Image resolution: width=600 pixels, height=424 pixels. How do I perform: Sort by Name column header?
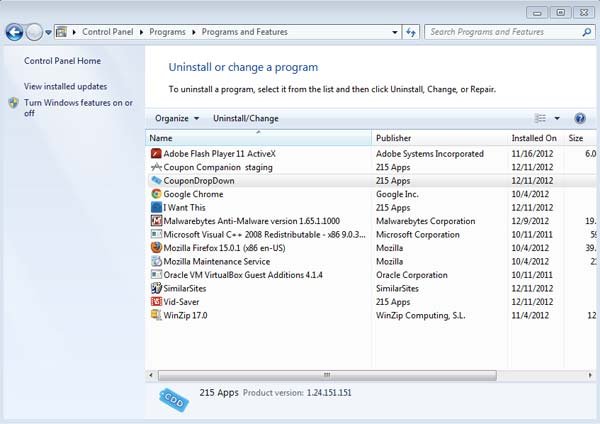click(x=258, y=138)
